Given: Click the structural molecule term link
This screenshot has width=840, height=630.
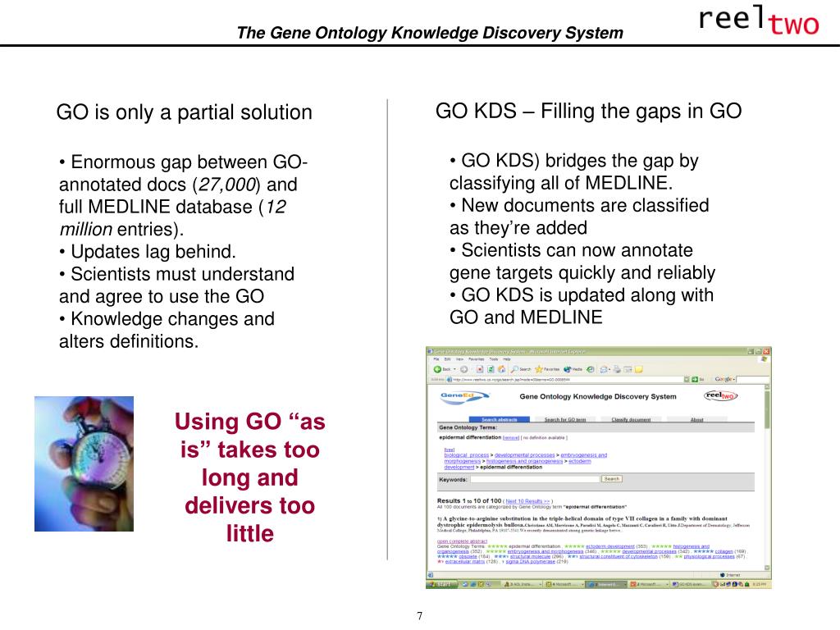Looking at the screenshot, I should [x=531, y=556].
